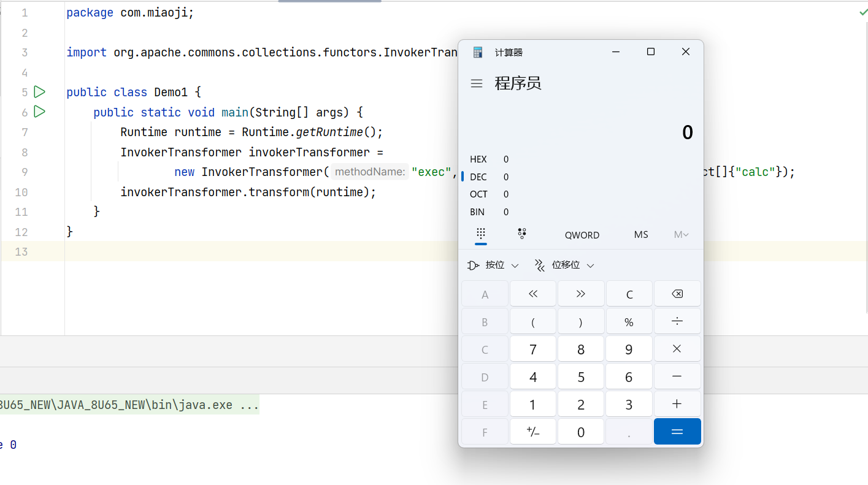Open the calculator hamburger navigation menu

click(x=476, y=83)
